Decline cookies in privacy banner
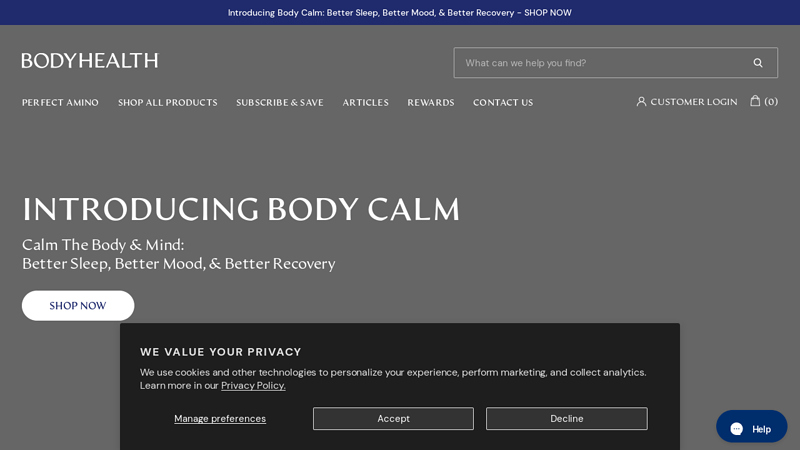 point(567,418)
